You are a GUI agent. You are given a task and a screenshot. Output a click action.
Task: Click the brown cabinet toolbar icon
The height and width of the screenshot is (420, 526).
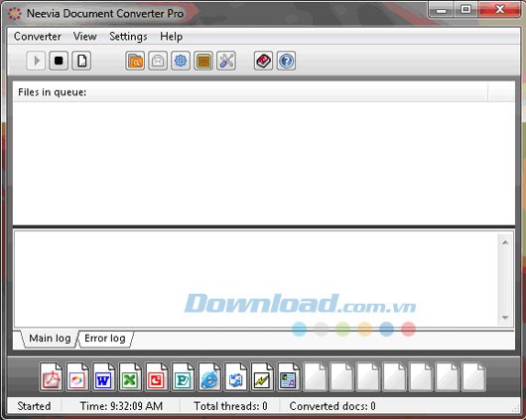click(203, 61)
